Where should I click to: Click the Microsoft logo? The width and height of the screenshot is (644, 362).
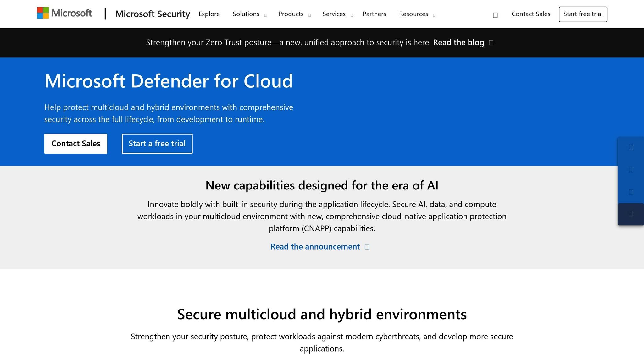pyautogui.click(x=64, y=13)
